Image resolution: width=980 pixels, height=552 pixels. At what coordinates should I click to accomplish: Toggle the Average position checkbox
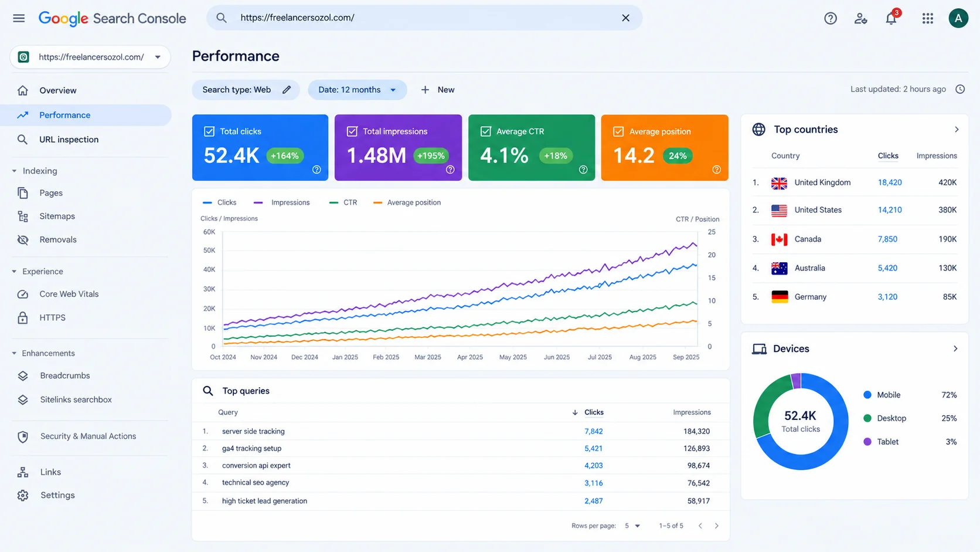(x=618, y=131)
